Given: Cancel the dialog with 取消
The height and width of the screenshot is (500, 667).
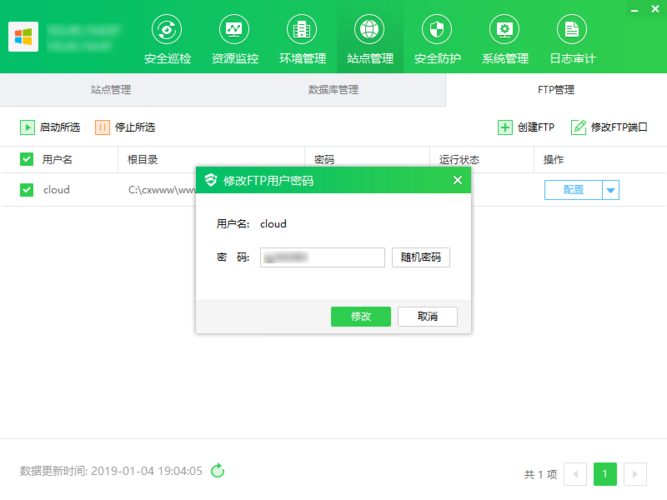Looking at the screenshot, I should 428,317.
